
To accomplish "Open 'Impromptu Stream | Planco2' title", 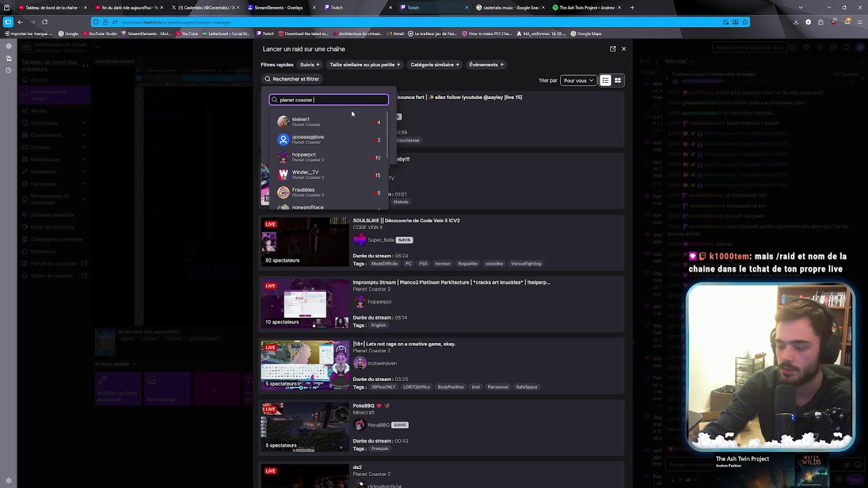I will 451,282.
